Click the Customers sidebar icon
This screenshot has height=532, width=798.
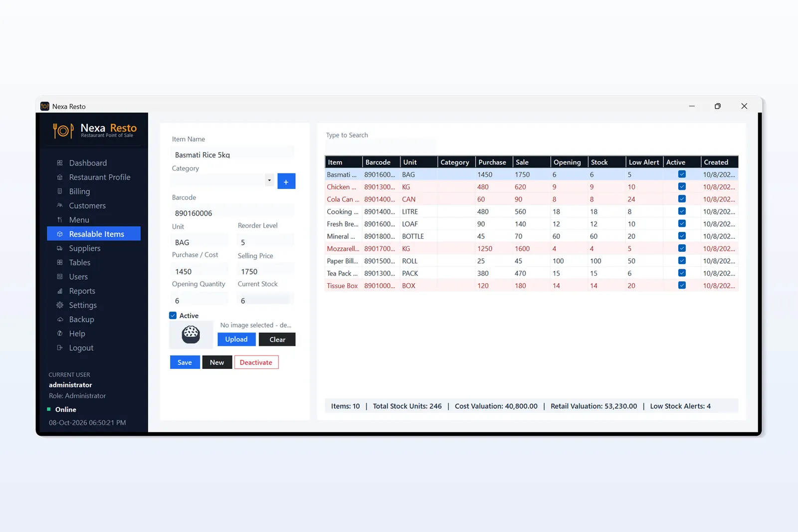tap(60, 205)
